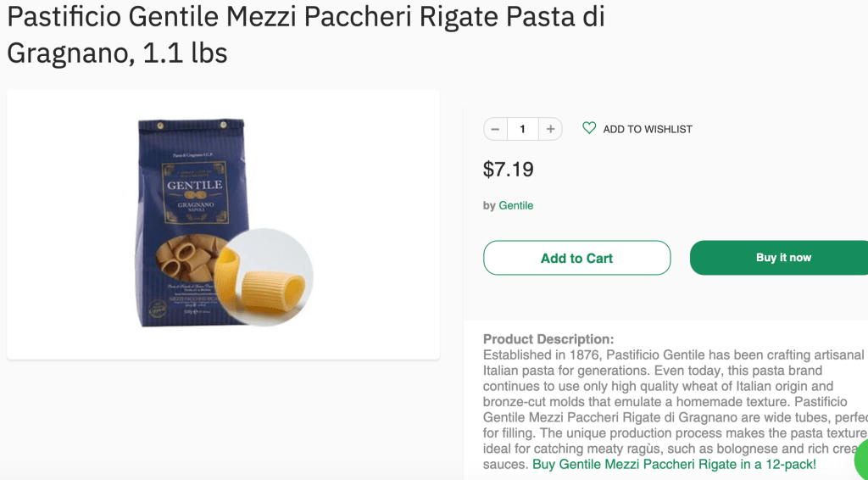Viewport: 868px width, 480px height.
Task: Open the Gentile brand link
Action: [x=515, y=205]
